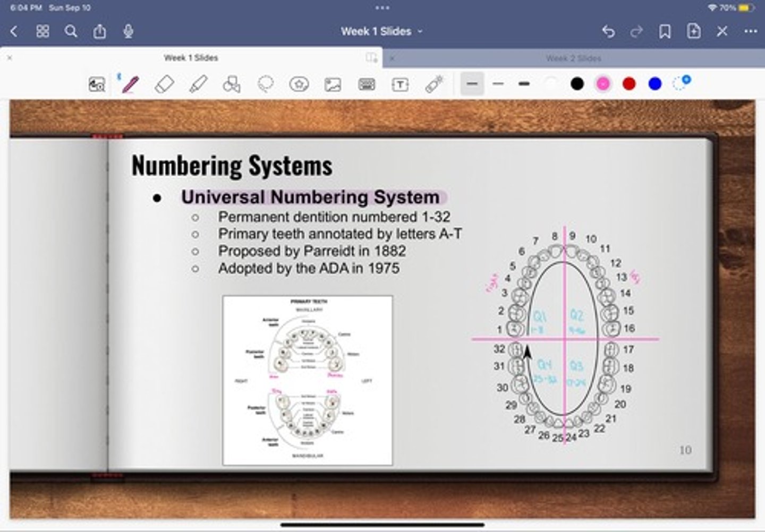The image size is (765, 532).
Task: Open the Elements sticker tool
Action: click(x=299, y=84)
